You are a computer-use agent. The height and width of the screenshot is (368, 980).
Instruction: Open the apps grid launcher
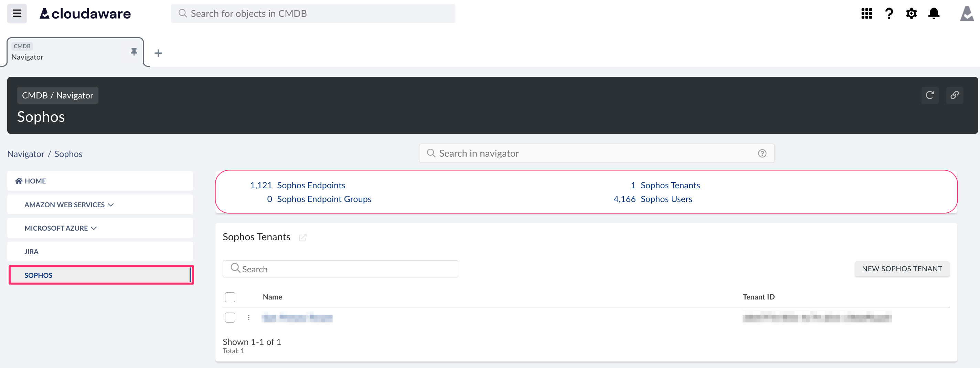coord(866,14)
